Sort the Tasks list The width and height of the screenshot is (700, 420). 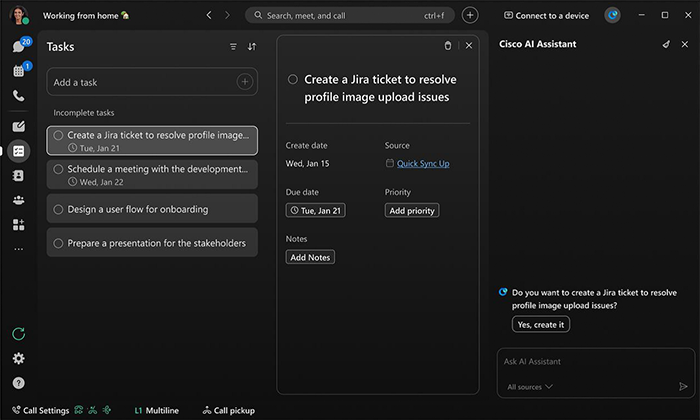coord(252,46)
